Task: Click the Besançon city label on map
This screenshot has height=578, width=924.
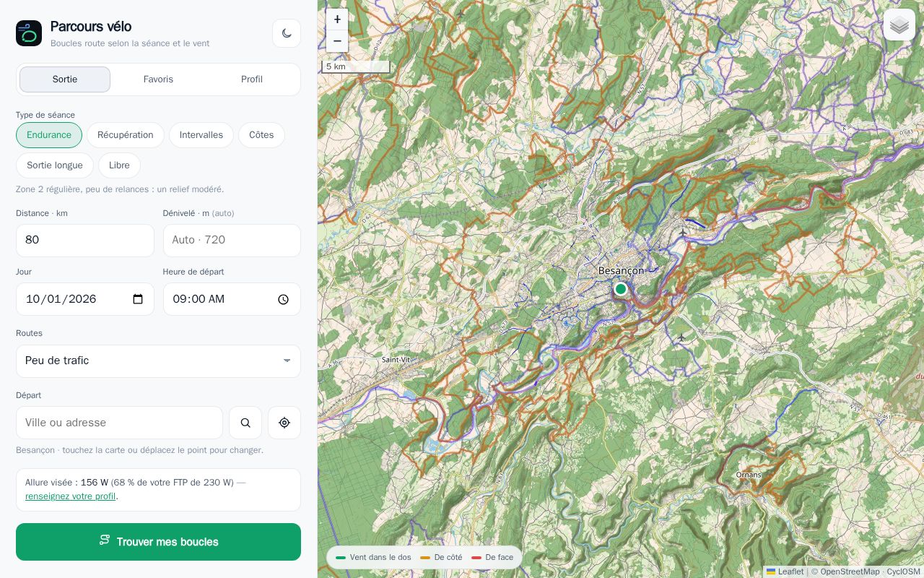Action: 621,271
